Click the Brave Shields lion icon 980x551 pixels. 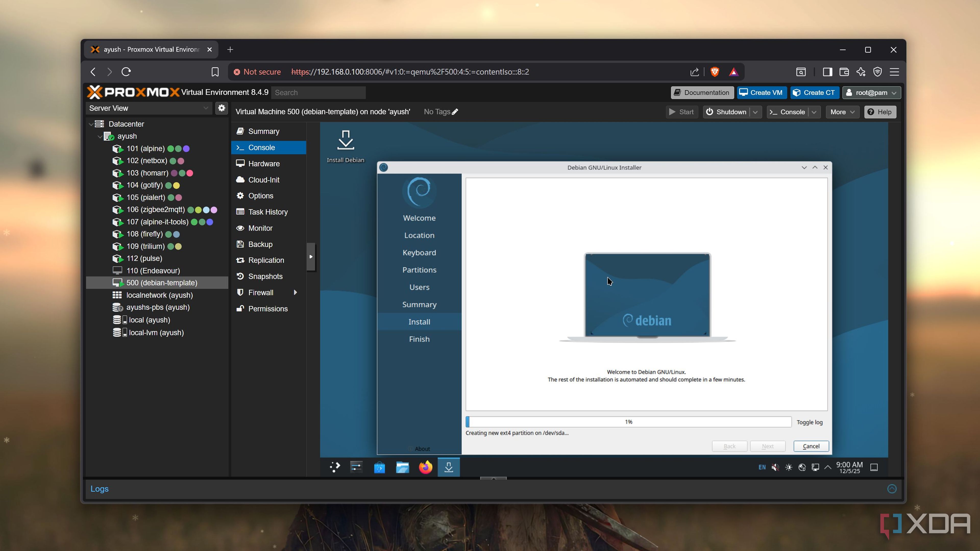click(715, 72)
